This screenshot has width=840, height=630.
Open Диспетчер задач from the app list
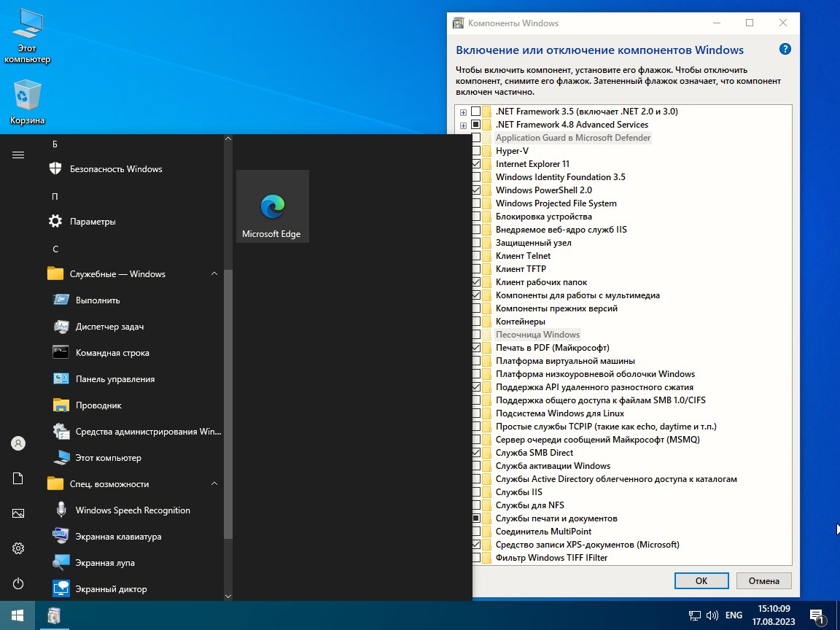click(x=109, y=327)
